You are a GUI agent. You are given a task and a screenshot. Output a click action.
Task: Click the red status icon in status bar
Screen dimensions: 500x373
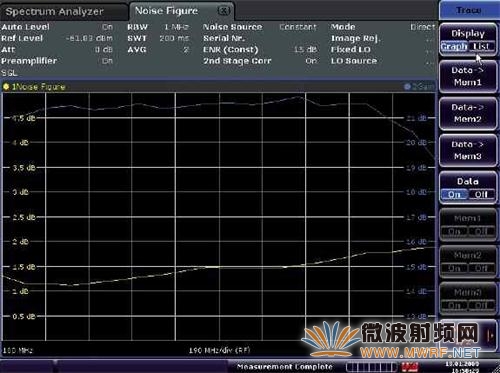pos(410,367)
